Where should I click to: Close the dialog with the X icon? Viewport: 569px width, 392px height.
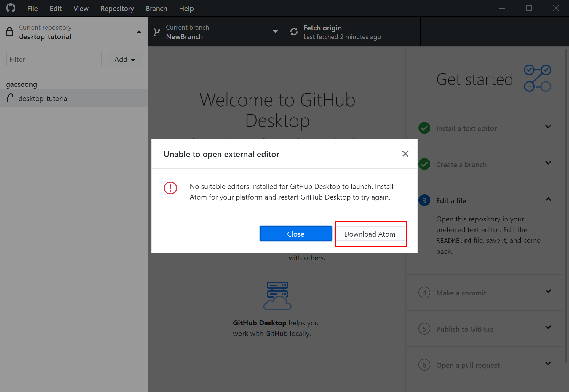point(405,154)
